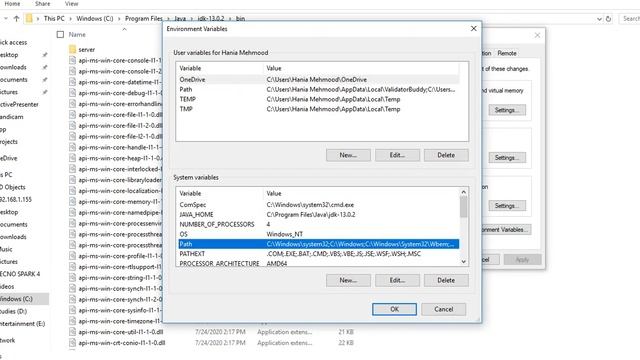640x360 pixels.
Task: Expand the chevron after Windows (C:) in breadcrumb
Action: pos(119,18)
